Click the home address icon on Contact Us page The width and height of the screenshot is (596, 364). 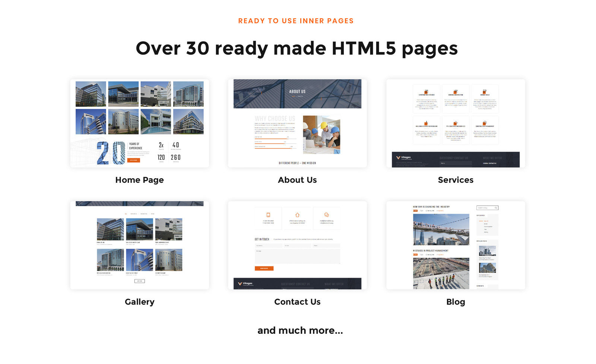[x=297, y=215]
